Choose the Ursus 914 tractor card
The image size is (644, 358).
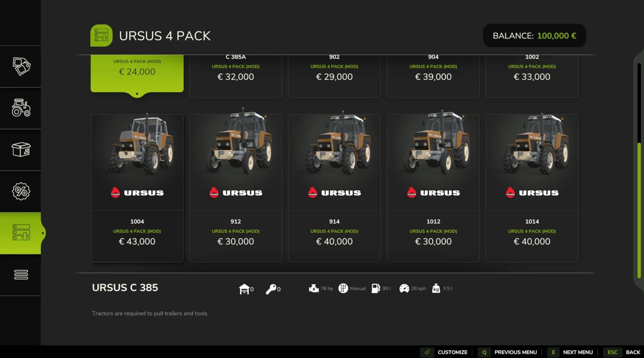(x=334, y=188)
